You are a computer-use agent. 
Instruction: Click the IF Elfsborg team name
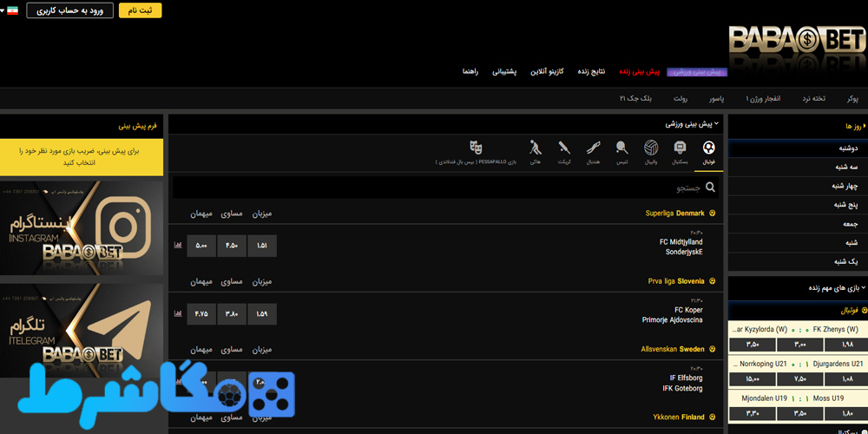click(686, 378)
